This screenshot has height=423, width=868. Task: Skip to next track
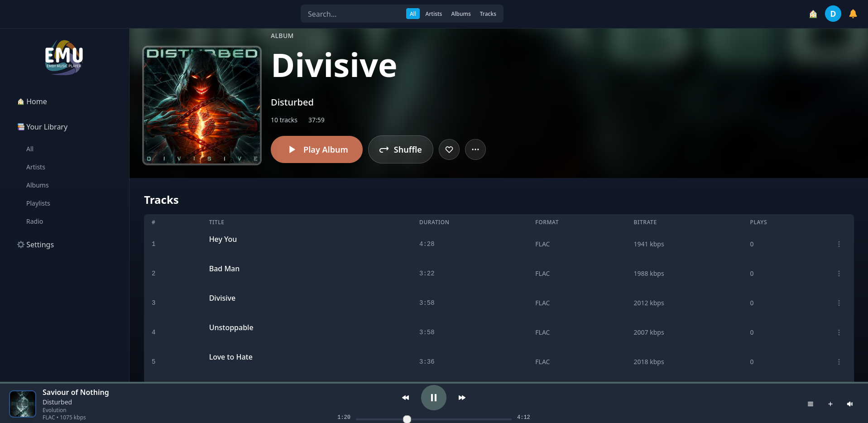pos(462,398)
